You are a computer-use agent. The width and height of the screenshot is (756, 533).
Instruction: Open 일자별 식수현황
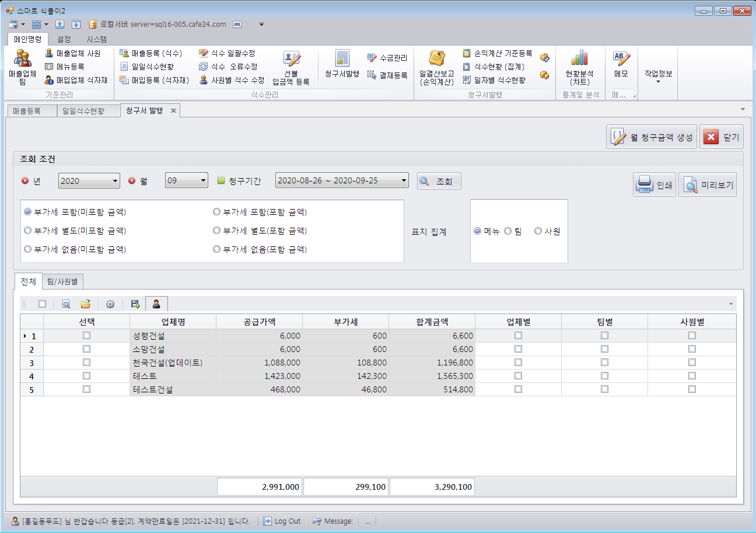[494, 80]
